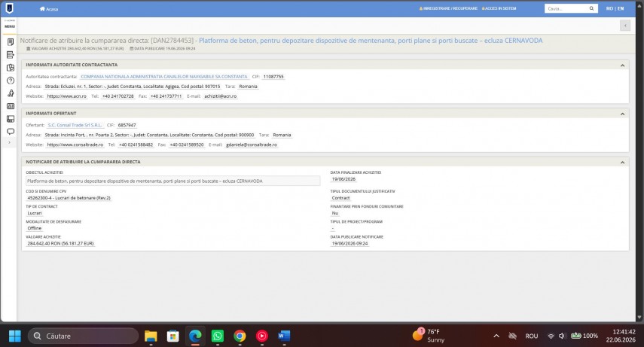
Task: Click the shield logo in the header
Action: click(9, 8)
